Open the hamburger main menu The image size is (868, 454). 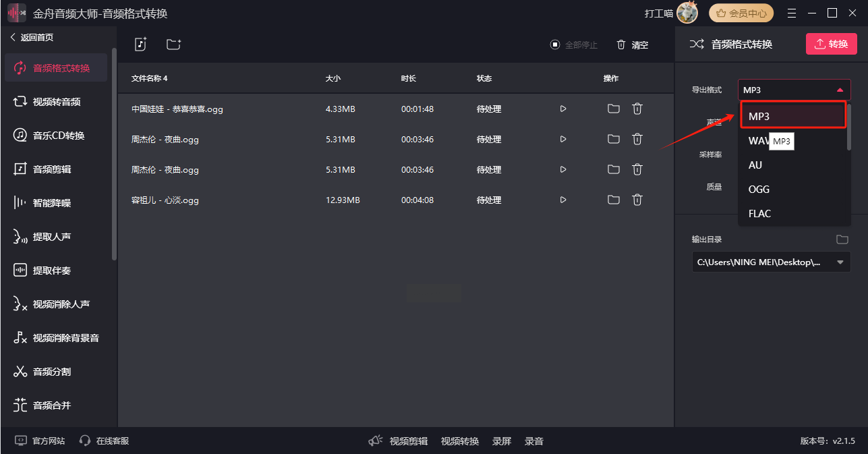coord(792,13)
